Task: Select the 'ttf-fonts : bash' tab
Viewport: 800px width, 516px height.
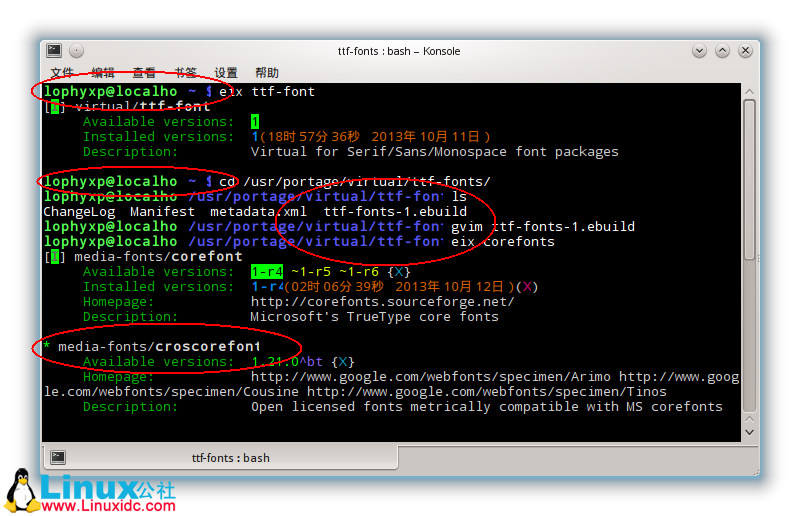Action: tap(230, 458)
